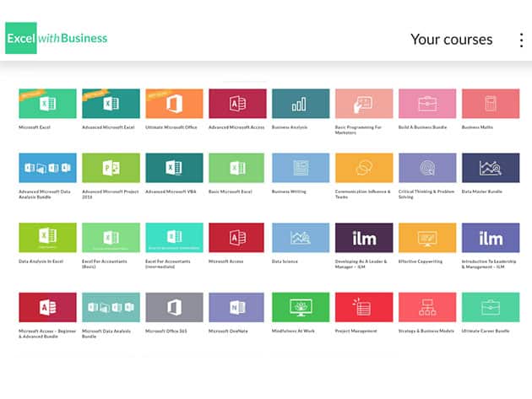Open the Microsoft Excel course tile

[x=47, y=103]
